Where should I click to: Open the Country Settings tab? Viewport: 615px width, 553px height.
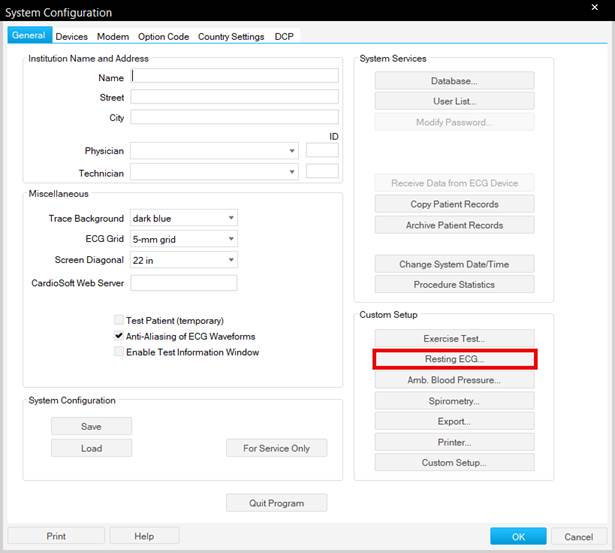[231, 37]
